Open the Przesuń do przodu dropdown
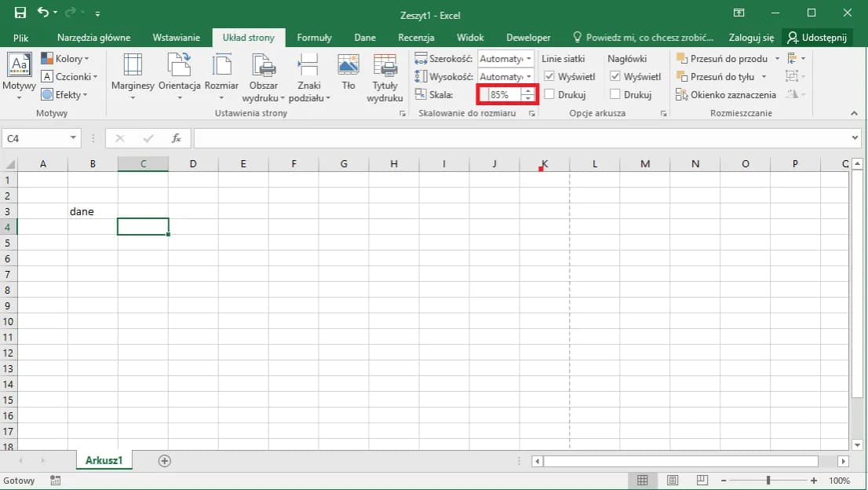The height and width of the screenshot is (490, 868). pyautogui.click(x=778, y=58)
